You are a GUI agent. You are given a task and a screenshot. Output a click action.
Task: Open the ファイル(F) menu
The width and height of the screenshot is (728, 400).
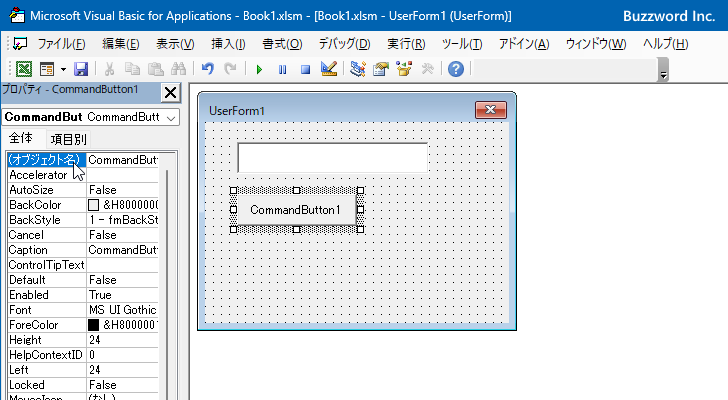point(61,44)
